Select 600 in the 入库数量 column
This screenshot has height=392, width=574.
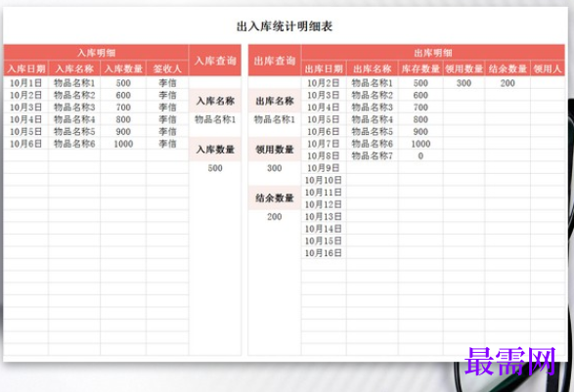click(123, 95)
